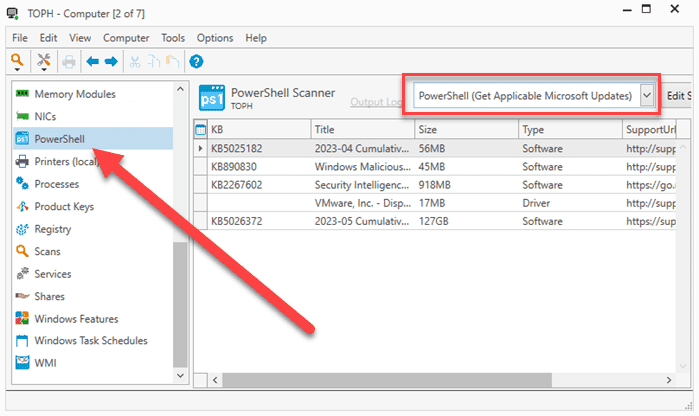
Task: Open the File menu
Action: click(x=20, y=38)
